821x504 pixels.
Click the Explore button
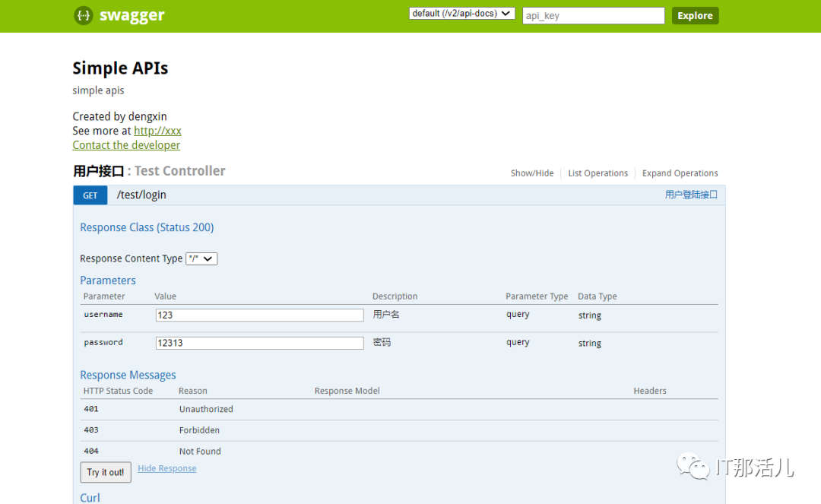tap(695, 16)
